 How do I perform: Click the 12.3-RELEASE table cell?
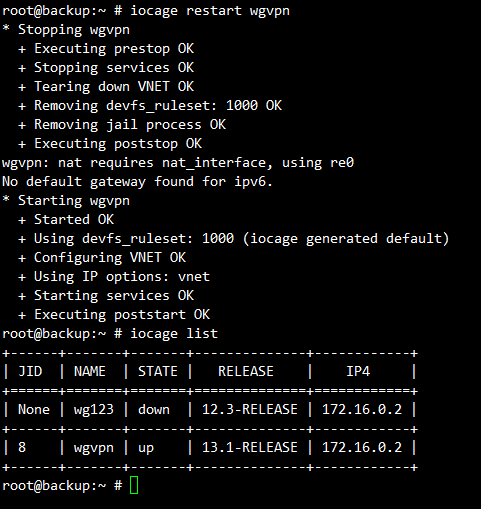250,409
